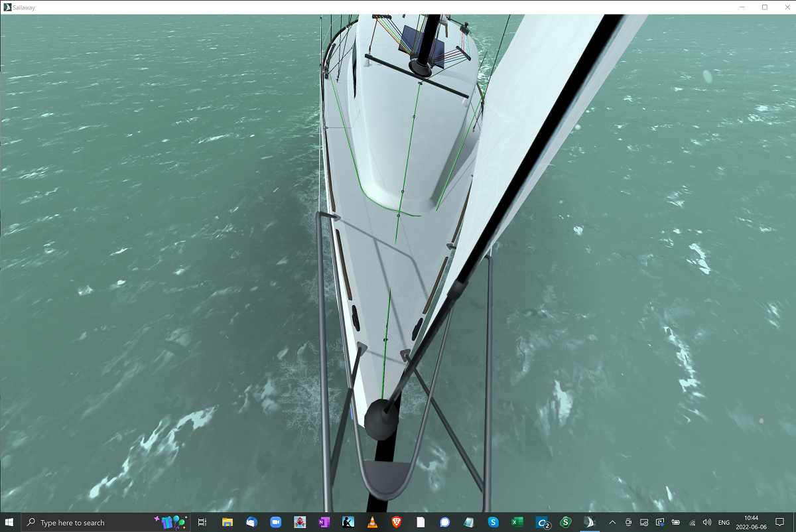Select the active Sailaway taskbar icon
This screenshot has width=796, height=532.
(590, 522)
